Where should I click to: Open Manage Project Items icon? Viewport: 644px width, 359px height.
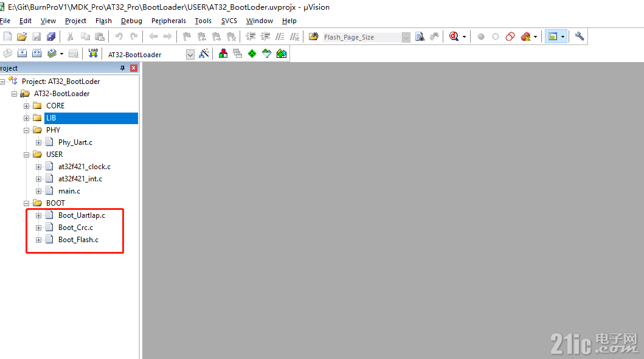223,54
